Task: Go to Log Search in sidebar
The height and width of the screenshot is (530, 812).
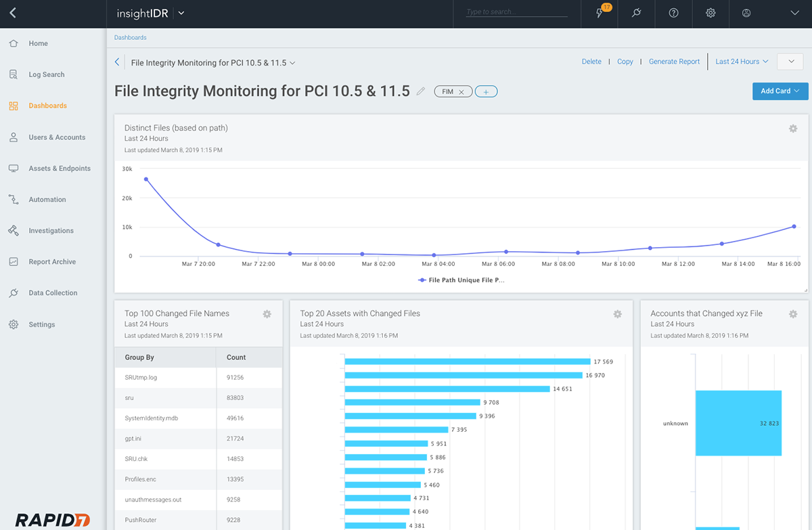Action: (x=46, y=74)
